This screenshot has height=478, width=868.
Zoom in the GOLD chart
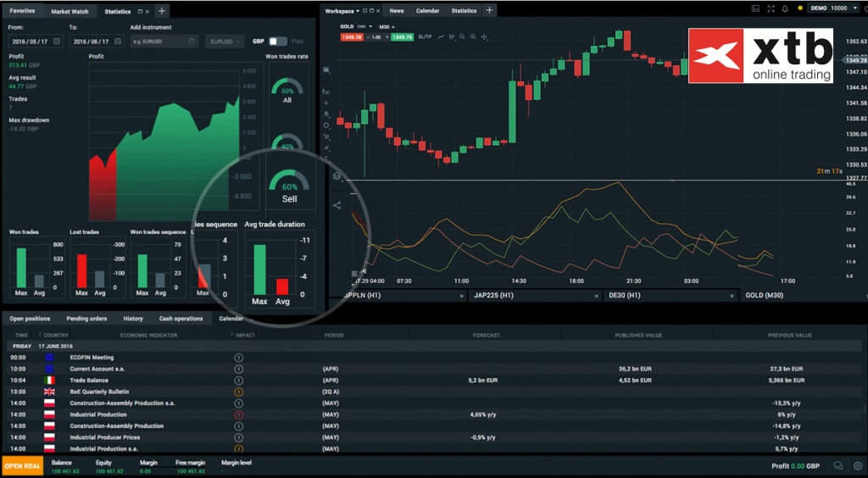click(473, 37)
